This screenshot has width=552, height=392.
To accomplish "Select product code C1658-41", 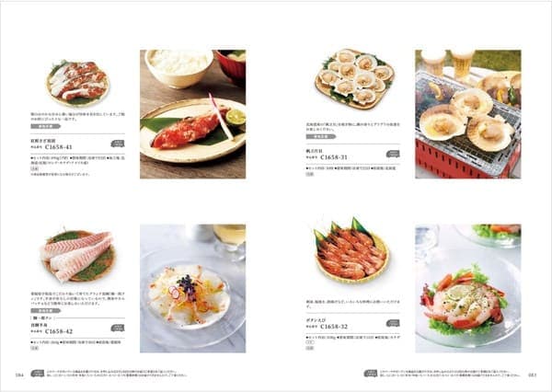I will [59, 147].
